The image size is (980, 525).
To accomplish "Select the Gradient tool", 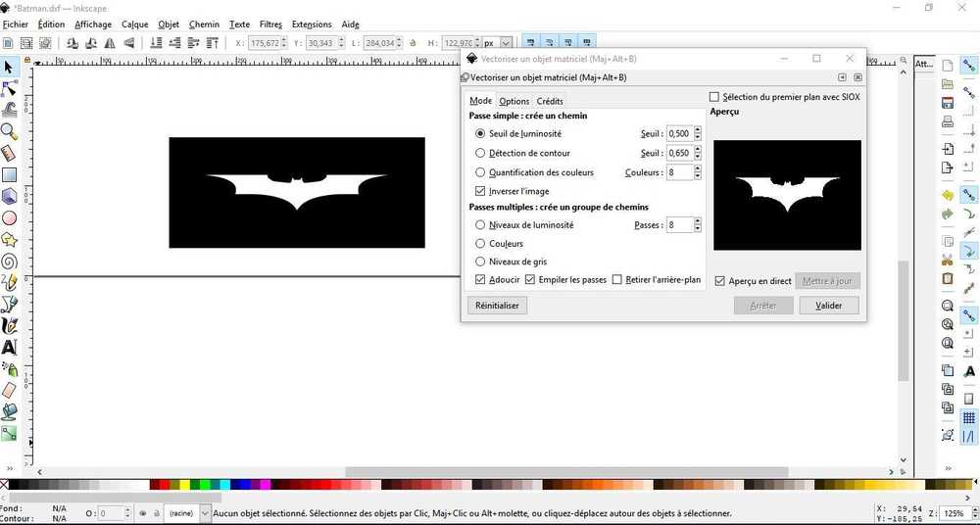I will click(x=9, y=433).
